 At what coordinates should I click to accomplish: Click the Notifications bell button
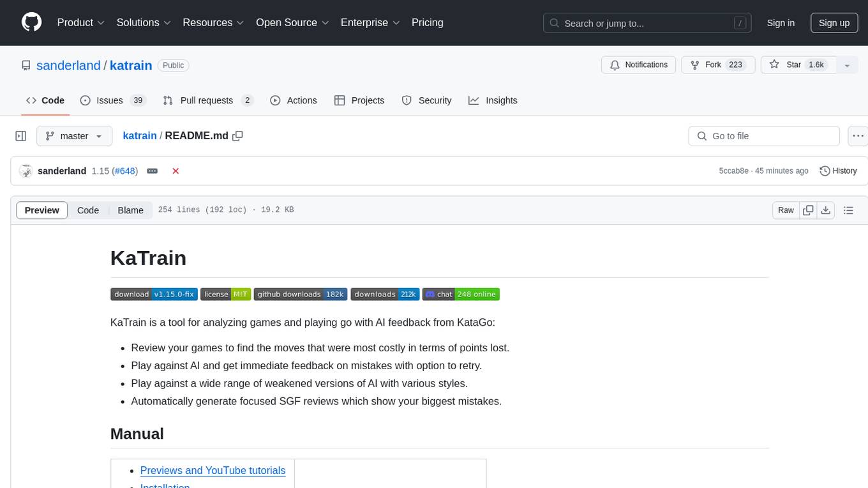[639, 65]
